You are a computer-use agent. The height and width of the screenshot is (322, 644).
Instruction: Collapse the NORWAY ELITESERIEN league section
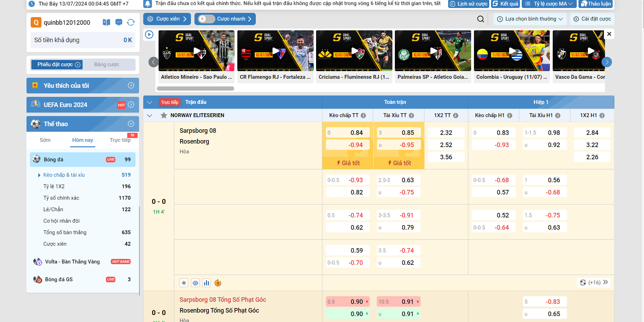pyautogui.click(x=149, y=115)
